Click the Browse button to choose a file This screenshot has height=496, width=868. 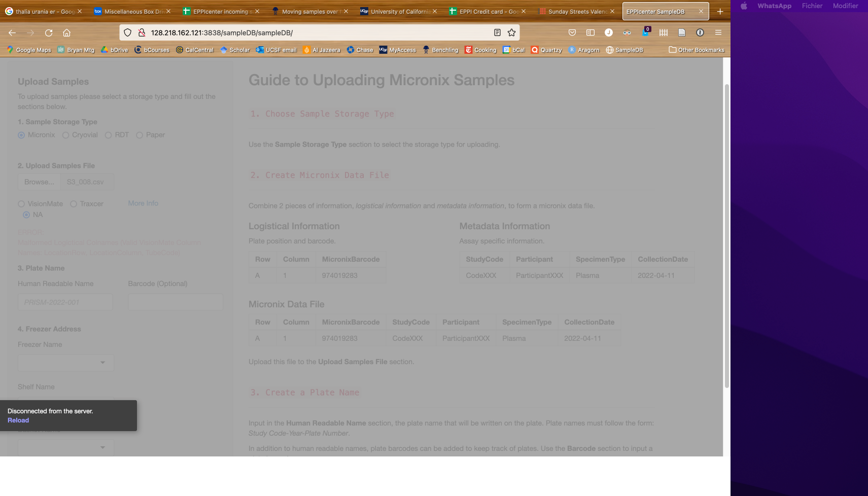(x=39, y=182)
